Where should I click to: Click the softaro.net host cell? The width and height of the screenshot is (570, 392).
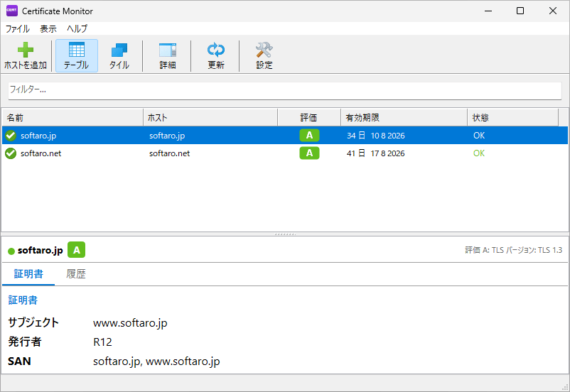click(x=169, y=153)
